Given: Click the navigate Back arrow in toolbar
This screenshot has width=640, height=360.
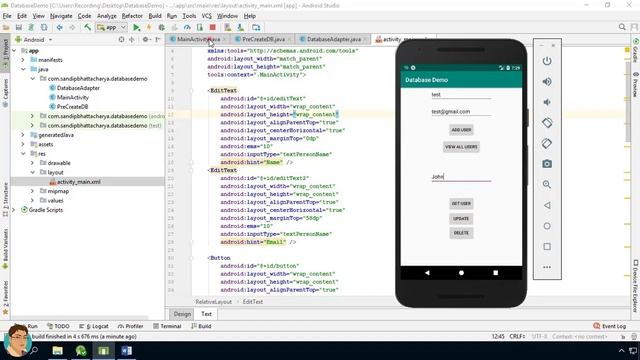Looking at the screenshot, I should [60, 27].
